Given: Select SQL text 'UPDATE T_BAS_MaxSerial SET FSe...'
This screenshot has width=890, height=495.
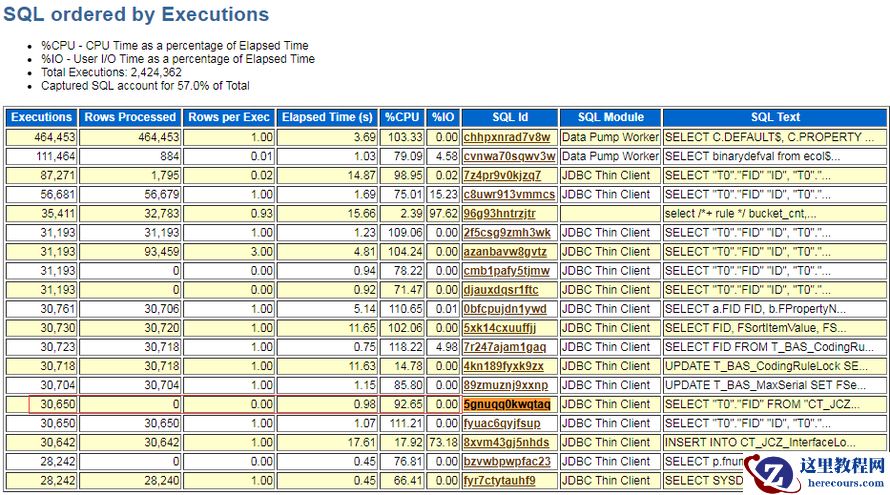Looking at the screenshot, I should pos(765,385).
